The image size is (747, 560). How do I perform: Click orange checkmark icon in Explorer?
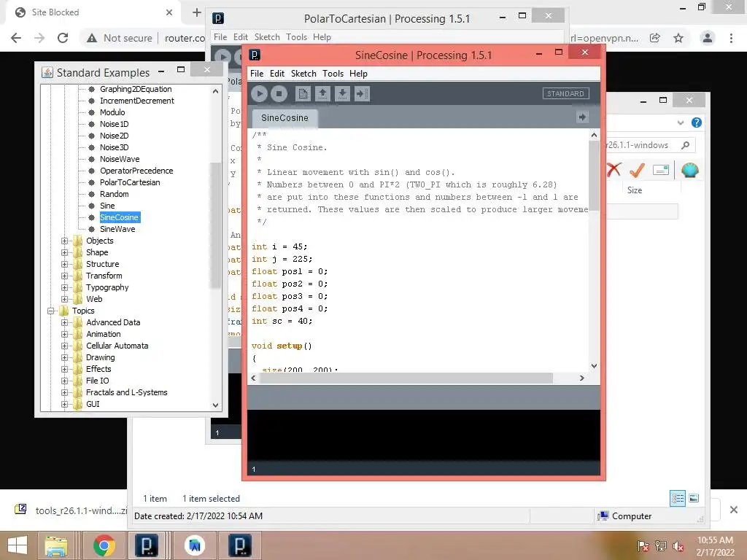[637, 170]
